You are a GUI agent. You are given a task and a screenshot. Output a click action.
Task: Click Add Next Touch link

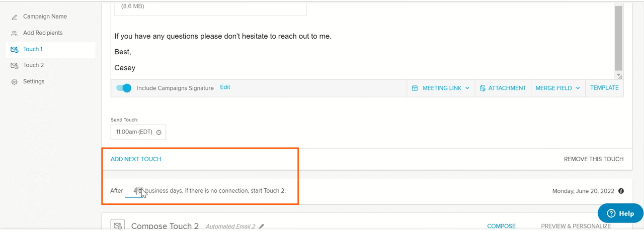click(136, 159)
